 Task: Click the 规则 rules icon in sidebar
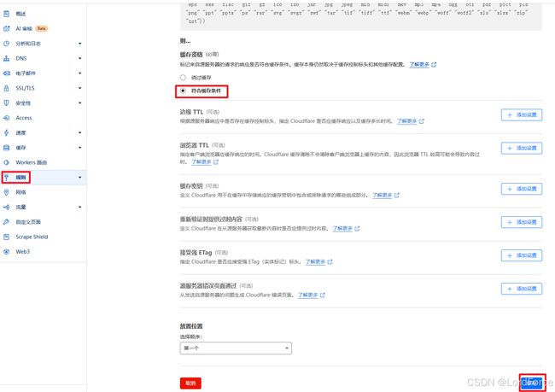[x=6, y=178]
